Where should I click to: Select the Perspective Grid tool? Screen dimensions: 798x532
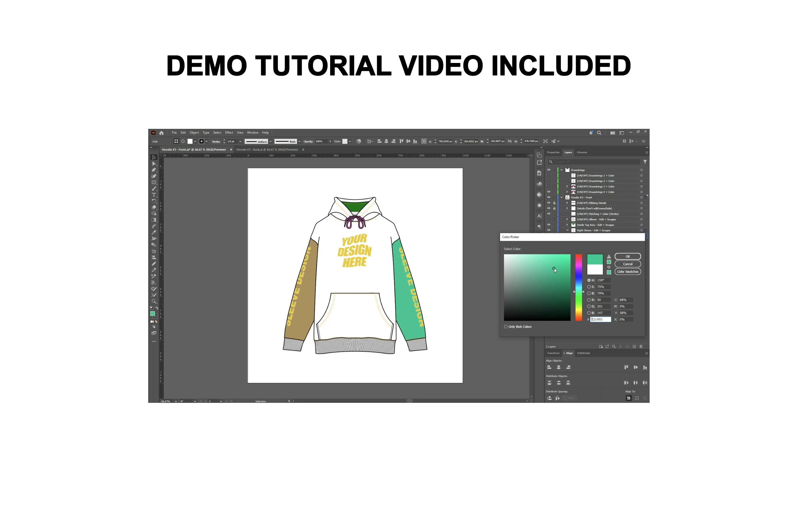tap(154, 282)
